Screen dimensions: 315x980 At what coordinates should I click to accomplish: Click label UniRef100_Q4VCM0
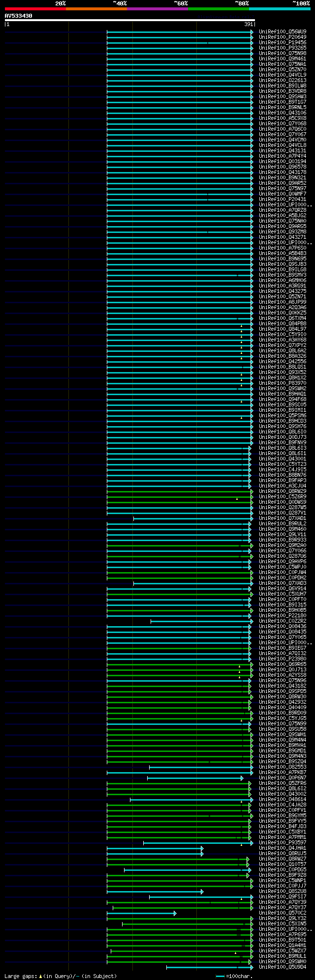(283, 140)
